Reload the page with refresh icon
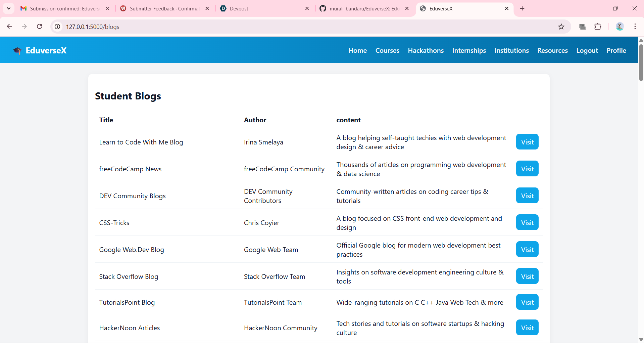644x343 pixels. coord(39,27)
